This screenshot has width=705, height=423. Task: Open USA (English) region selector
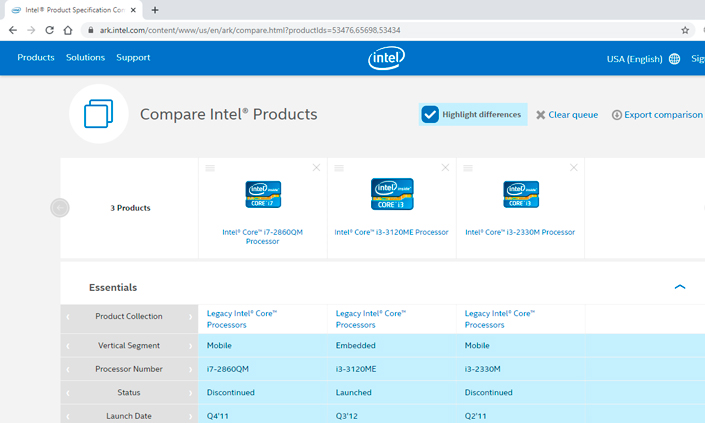click(634, 59)
